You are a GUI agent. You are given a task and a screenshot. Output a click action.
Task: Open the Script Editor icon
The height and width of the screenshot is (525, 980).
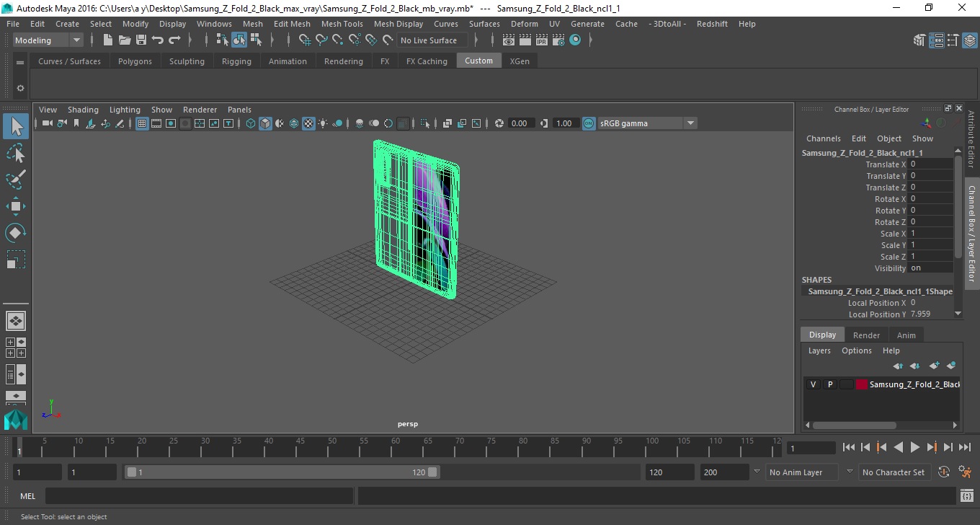click(x=967, y=496)
